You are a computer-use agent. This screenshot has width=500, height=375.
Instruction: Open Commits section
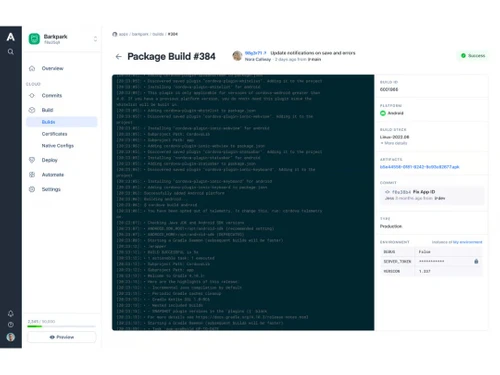click(52, 95)
